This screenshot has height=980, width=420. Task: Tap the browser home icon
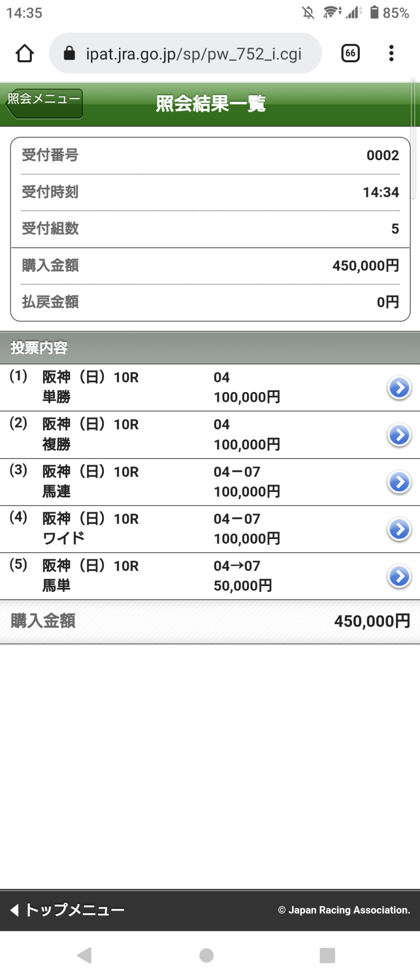25,53
